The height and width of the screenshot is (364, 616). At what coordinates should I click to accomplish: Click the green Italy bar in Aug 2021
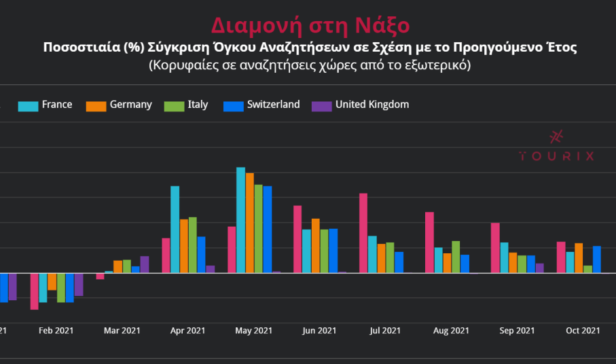point(456,257)
